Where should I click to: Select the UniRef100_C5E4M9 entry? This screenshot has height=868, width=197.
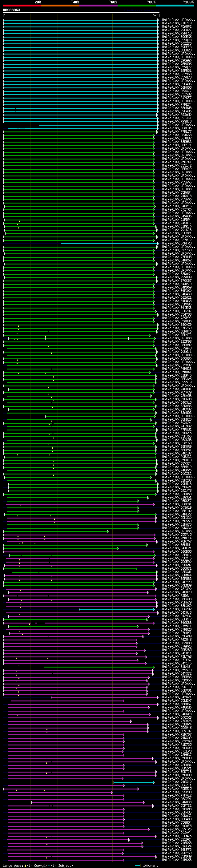177,636
